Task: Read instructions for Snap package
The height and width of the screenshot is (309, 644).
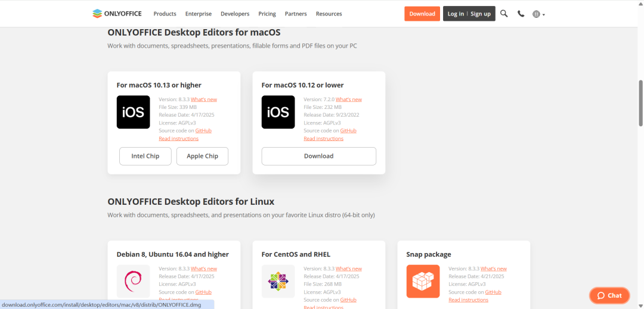Action: point(469,300)
